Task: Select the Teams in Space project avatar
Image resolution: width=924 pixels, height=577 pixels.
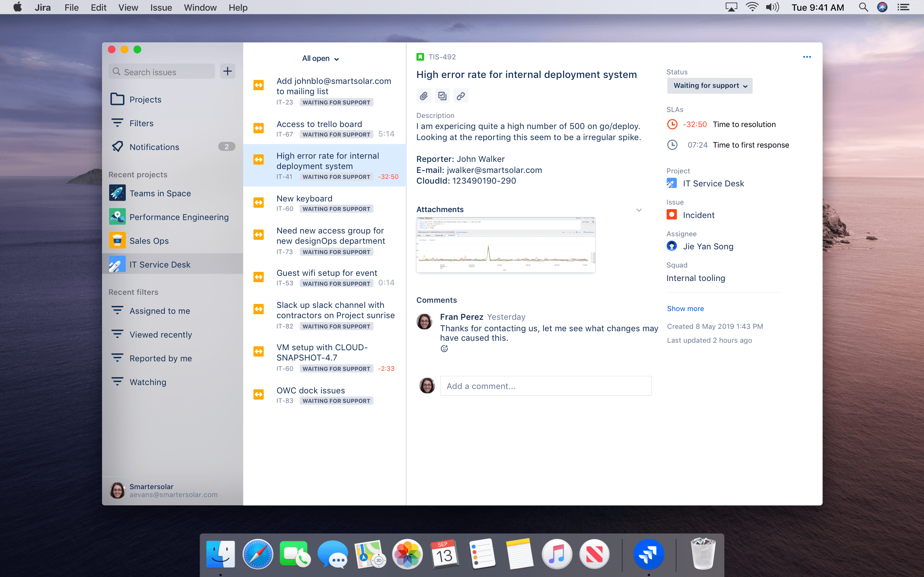Action: pos(117,193)
